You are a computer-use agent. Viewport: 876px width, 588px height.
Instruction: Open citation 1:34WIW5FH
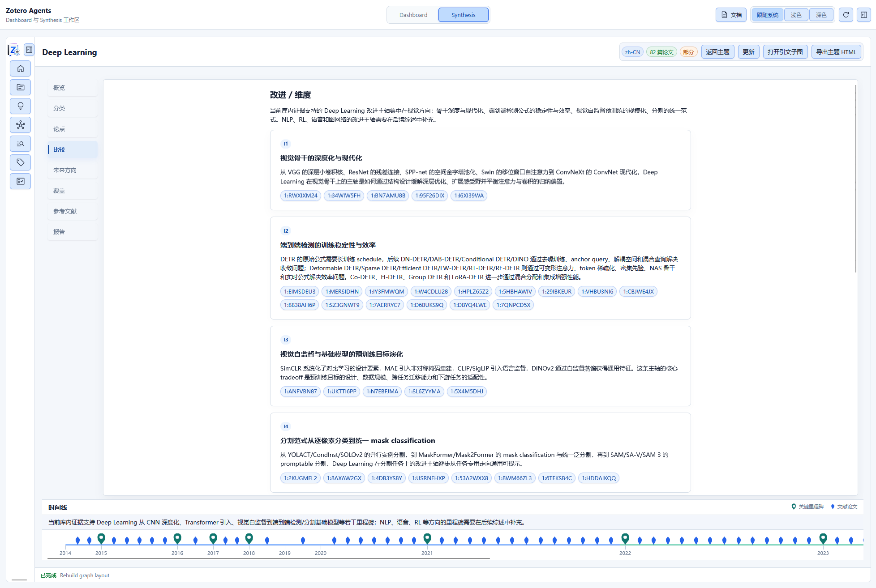coord(344,196)
